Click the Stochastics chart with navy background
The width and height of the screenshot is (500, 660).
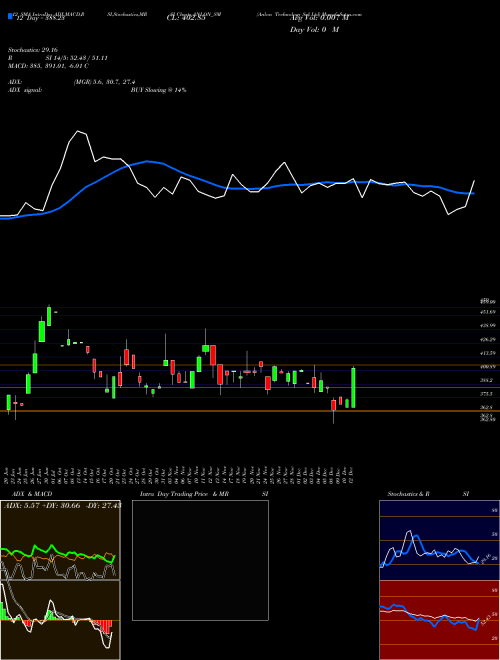click(x=439, y=540)
